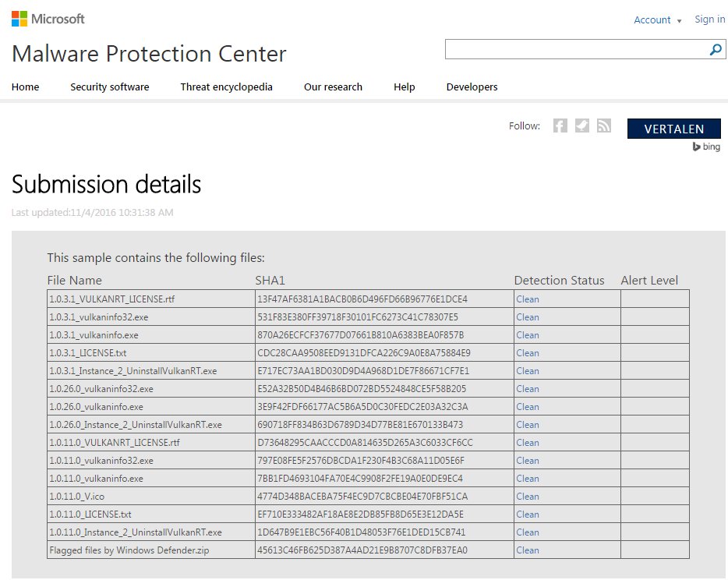Open the Facebook follow icon
Image resolution: width=728 pixels, height=587 pixels.
point(560,126)
